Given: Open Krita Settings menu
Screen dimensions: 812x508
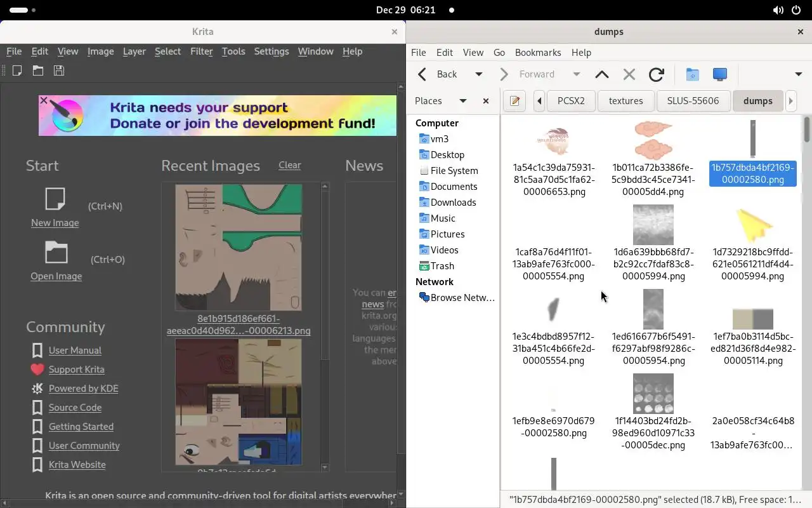Looking at the screenshot, I should [272, 51].
